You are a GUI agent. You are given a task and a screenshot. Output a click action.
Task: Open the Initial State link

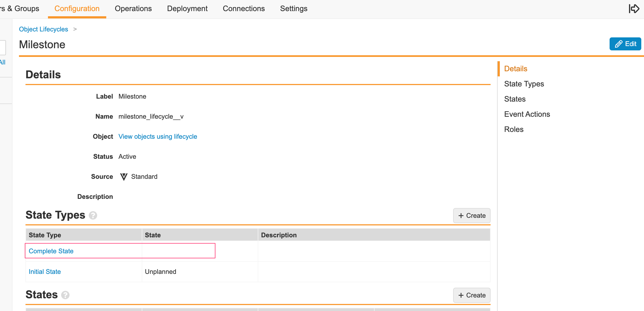pyautogui.click(x=45, y=272)
